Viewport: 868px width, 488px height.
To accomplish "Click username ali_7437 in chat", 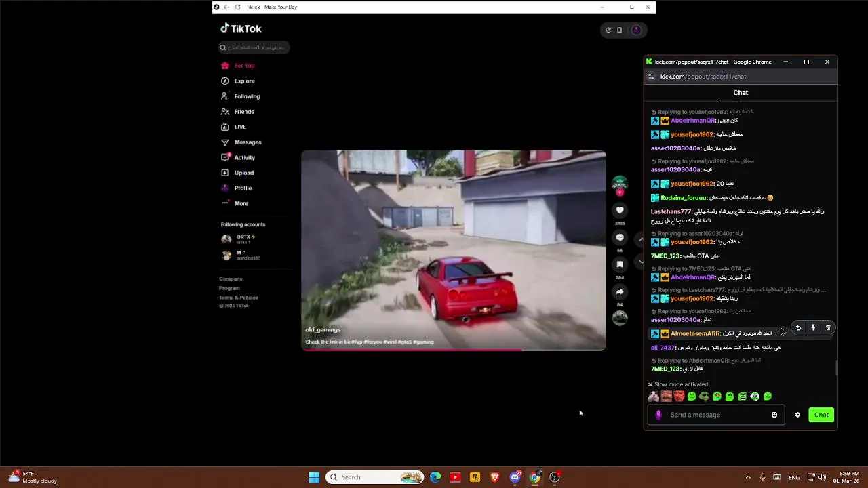I will (663, 348).
